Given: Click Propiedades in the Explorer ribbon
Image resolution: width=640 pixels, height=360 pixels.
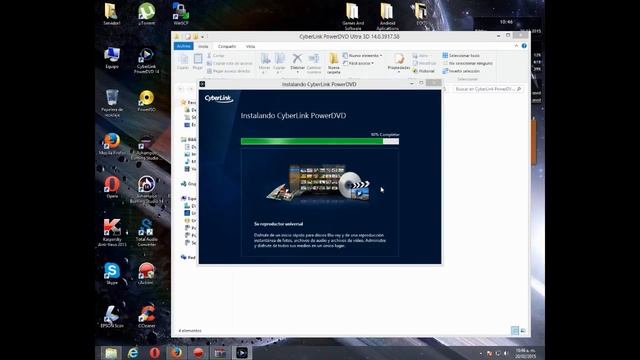Looking at the screenshot, I should coord(399,63).
